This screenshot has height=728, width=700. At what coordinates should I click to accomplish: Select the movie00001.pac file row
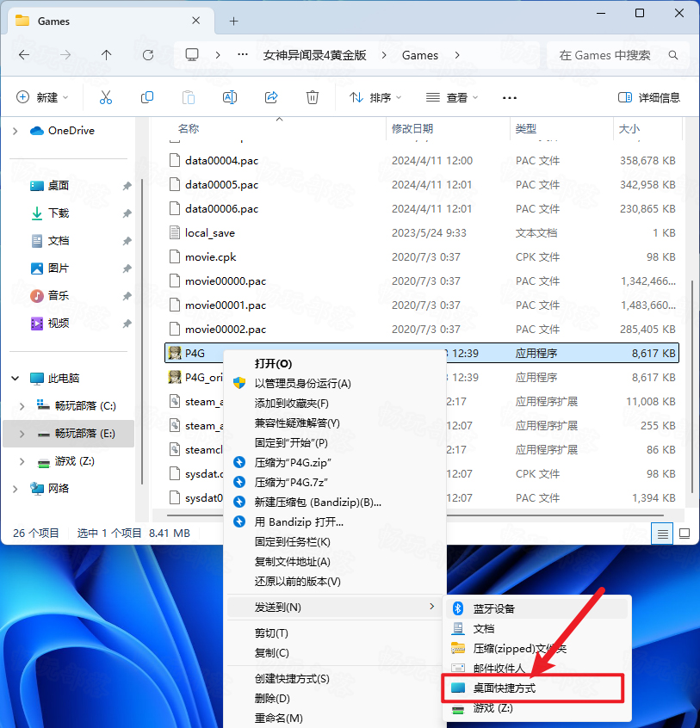(x=422, y=305)
